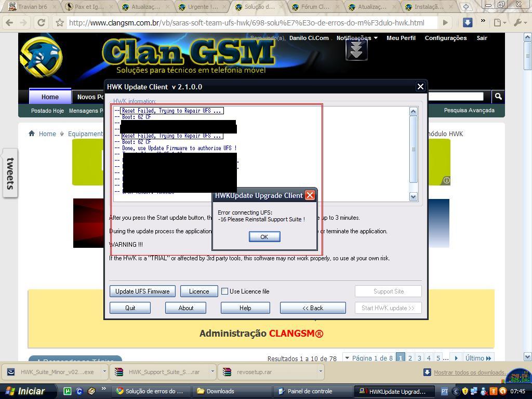Screen dimensions: 532x399
Task: Click the download arrow icon beside Mostrar todos
Action: (x=427, y=372)
